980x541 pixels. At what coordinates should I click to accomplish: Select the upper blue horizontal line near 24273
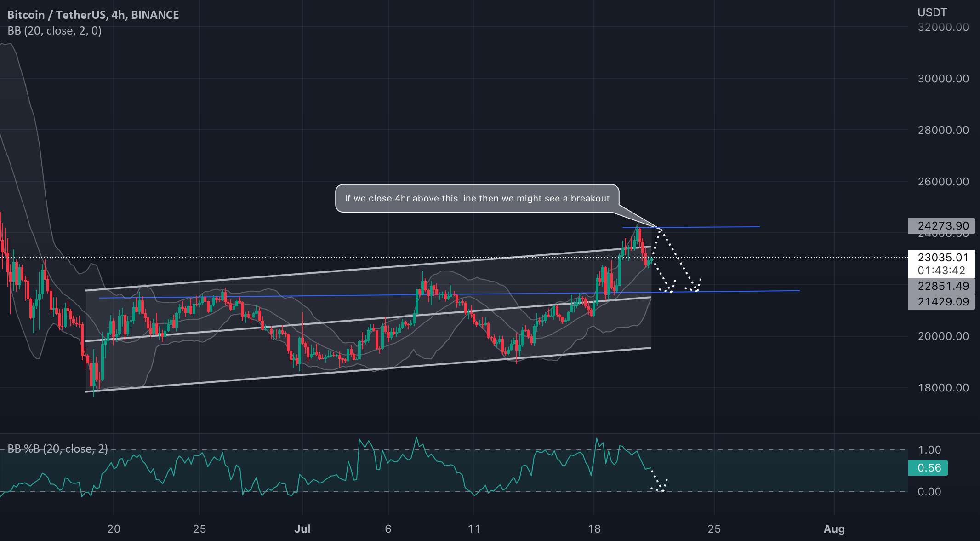[x=691, y=227]
